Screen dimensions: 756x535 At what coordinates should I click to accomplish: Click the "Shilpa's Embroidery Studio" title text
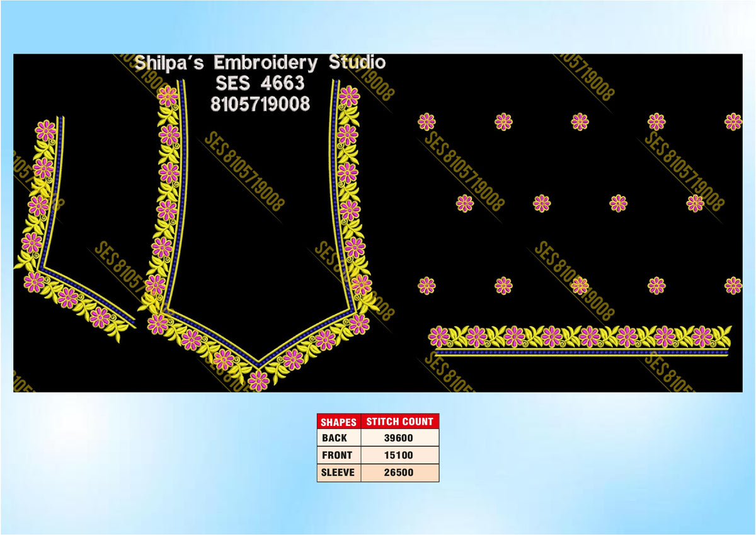click(260, 63)
